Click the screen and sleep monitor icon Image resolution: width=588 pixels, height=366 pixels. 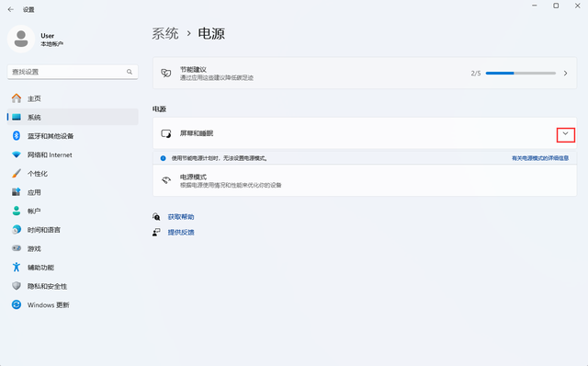166,133
